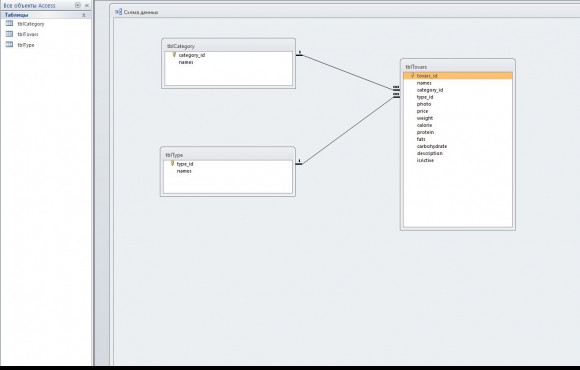Collapse the Таблицы group
580x370 pixels.
coord(84,15)
